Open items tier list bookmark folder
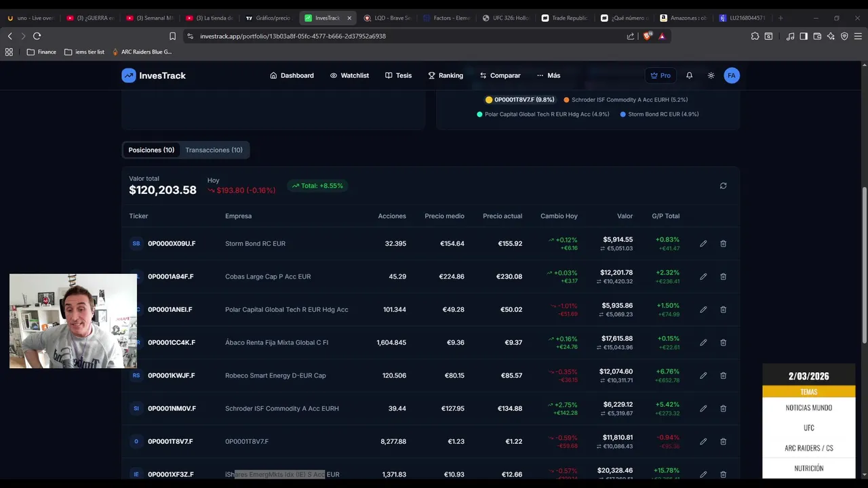Viewport: 868px width, 488px height. 84,52
